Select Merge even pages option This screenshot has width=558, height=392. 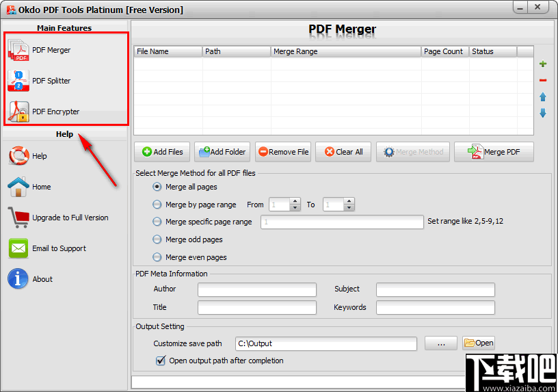pyautogui.click(x=157, y=257)
